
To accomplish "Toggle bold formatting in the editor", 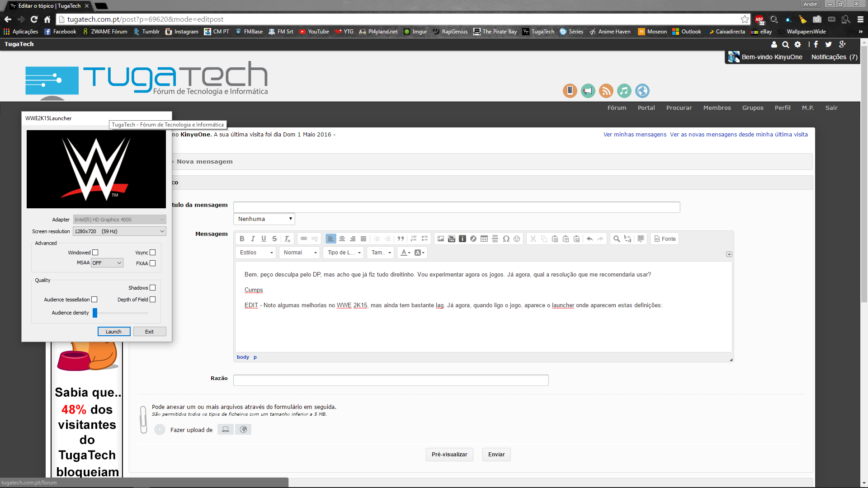I will point(242,239).
